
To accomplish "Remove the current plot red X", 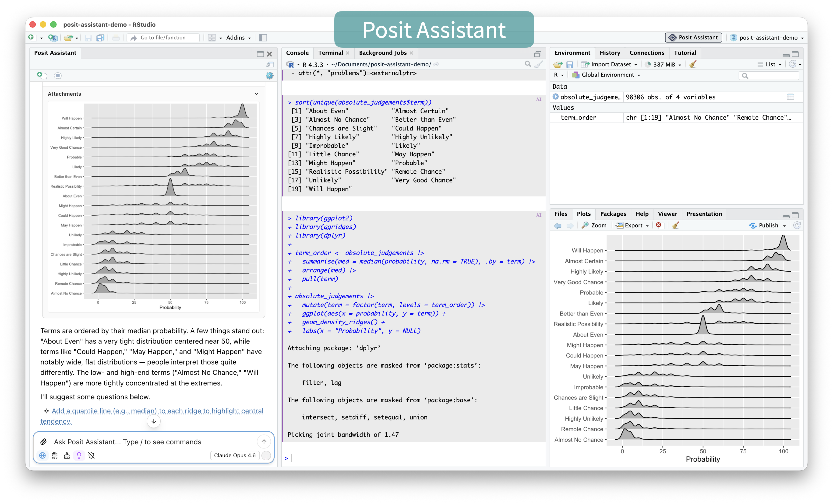I will coord(659,225).
